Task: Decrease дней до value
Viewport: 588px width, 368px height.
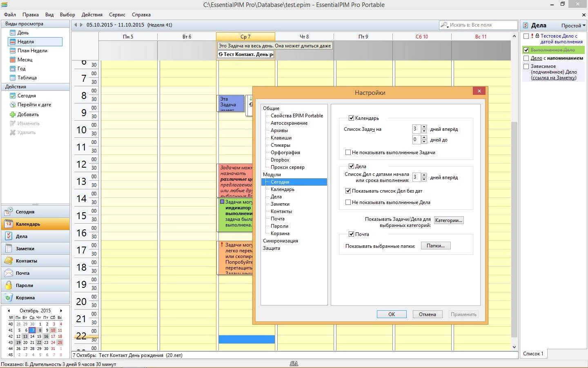Action: pyautogui.click(x=424, y=142)
